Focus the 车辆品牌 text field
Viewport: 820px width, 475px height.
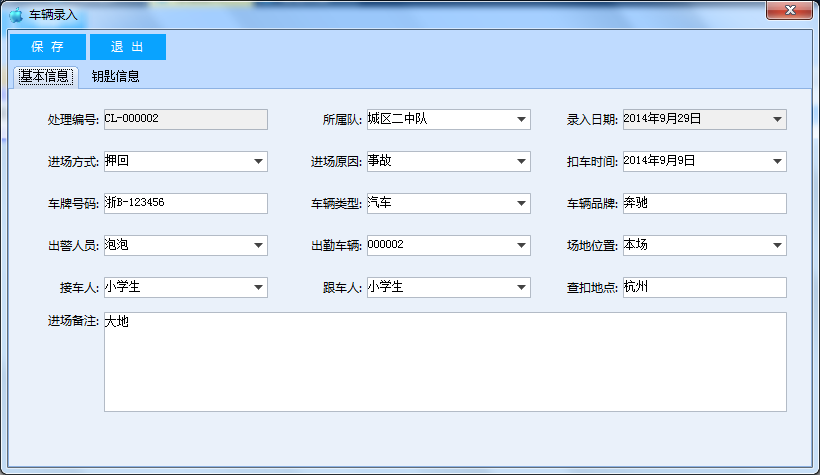coord(704,203)
